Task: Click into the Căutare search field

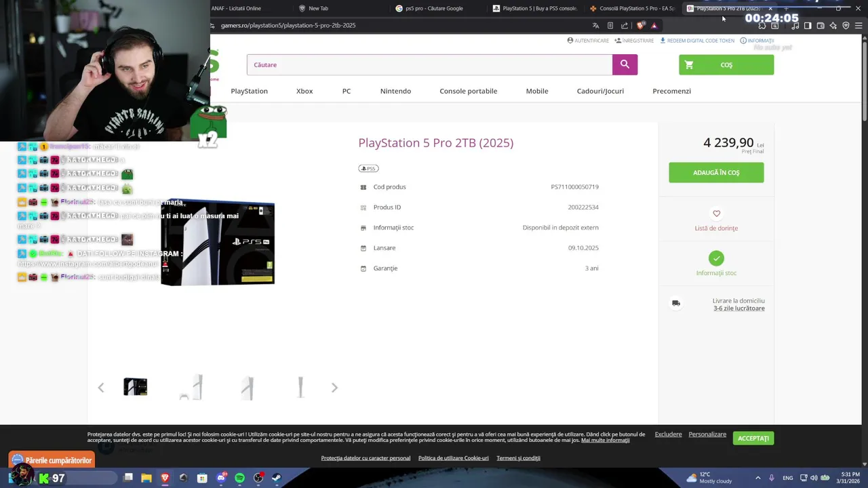Action: (x=429, y=64)
